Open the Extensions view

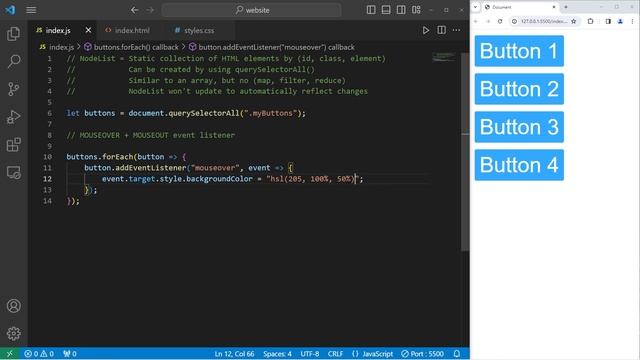(x=13, y=144)
